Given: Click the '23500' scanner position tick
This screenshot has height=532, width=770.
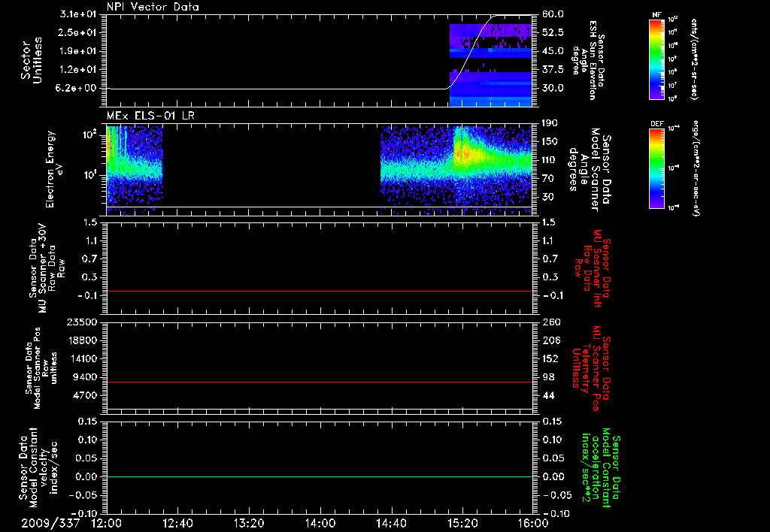Looking at the screenshot, I should (x=84, y=322).
